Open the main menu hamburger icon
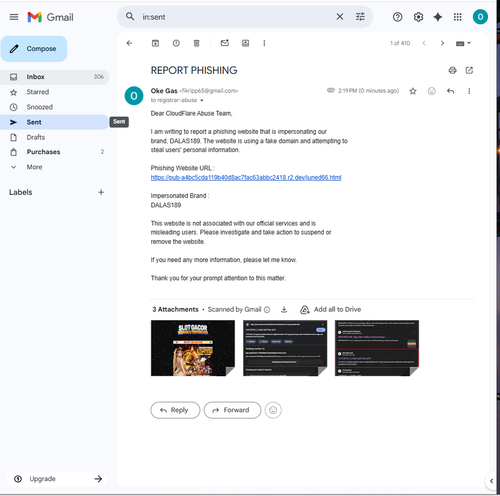This screenshot has width=500, height=496. click(x=14, y=17)
